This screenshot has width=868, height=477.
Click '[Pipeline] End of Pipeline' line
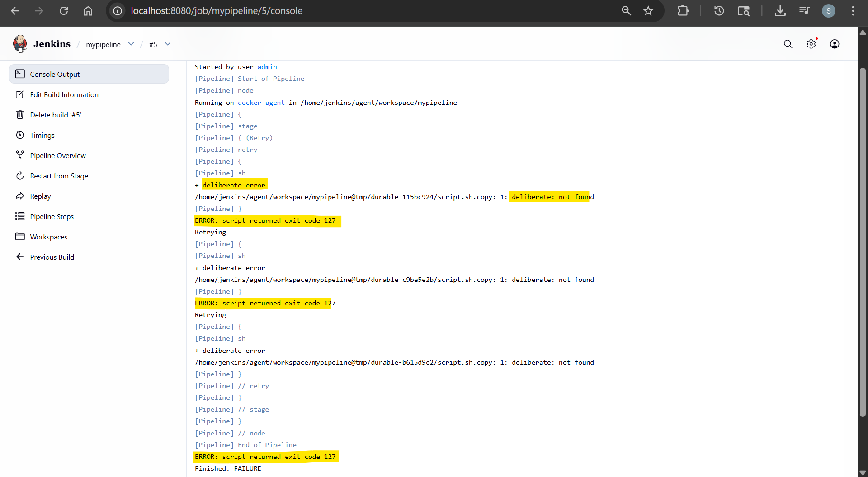coord(245,445)
